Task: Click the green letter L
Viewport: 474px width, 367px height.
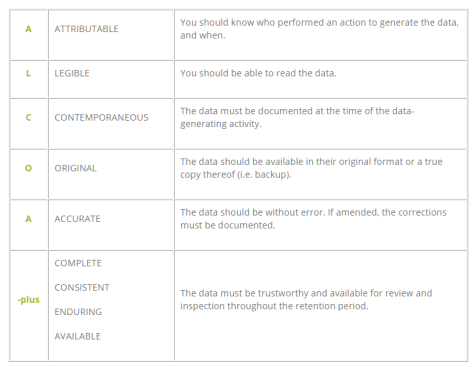Action: (x=29, y=73)
